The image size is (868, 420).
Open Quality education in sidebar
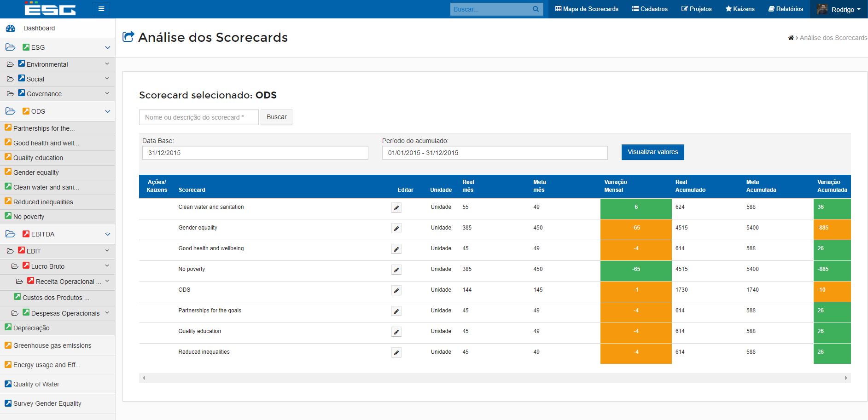pyautogui.click(x=38, y=158)
